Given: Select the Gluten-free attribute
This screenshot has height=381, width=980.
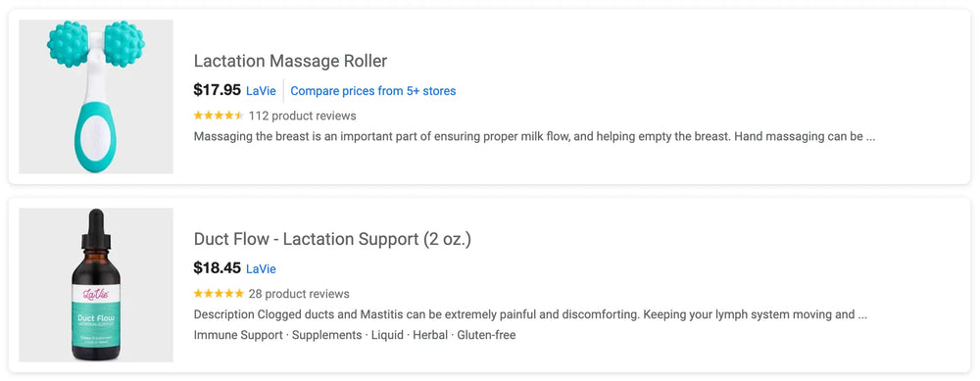Looking at the screenshot, I should point(486,335).
